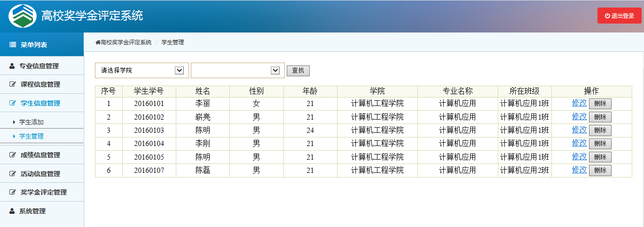Click the 学生学号 column header
This screenshot has width=644, height=227.
point(149,91)
